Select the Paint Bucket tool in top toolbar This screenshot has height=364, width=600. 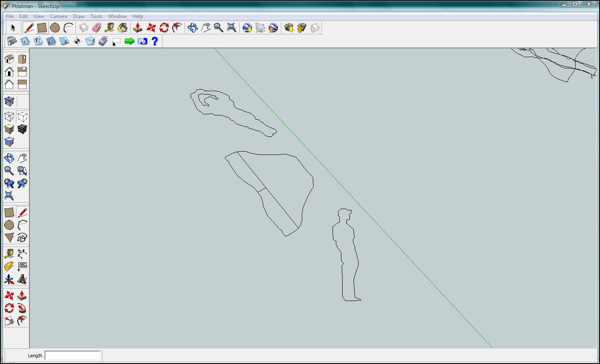pos(122,28)
